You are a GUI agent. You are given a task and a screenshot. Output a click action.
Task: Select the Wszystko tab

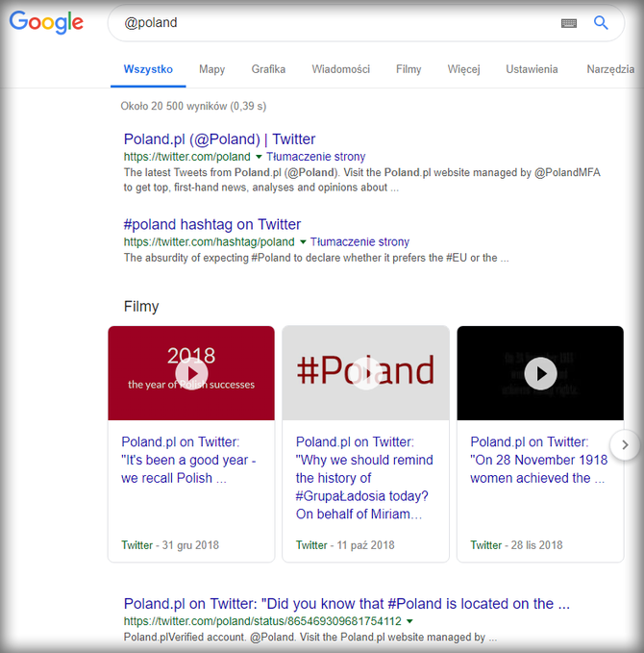coord(148,69)
